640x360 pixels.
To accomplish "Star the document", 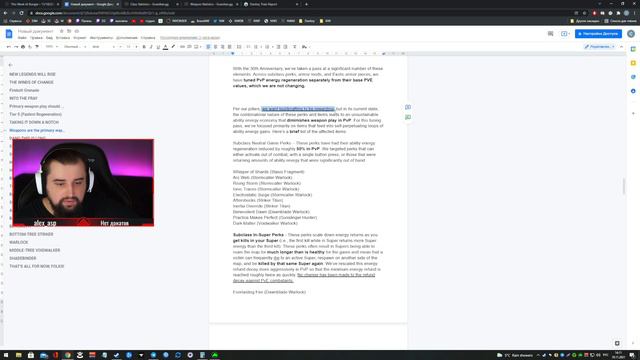I will 62,31.
